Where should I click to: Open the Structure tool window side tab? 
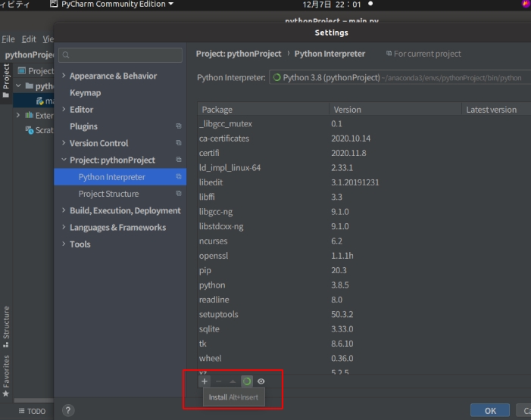7,322
